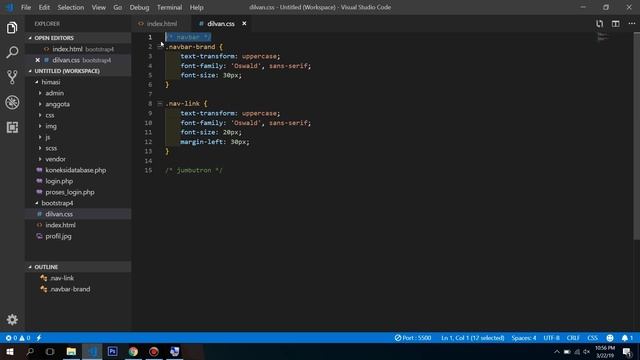The width and height of the screenshot is (640, 360).
Task: Open the Explorer view in activity bar
Action: pyautogui.click(x=12, y=28)
